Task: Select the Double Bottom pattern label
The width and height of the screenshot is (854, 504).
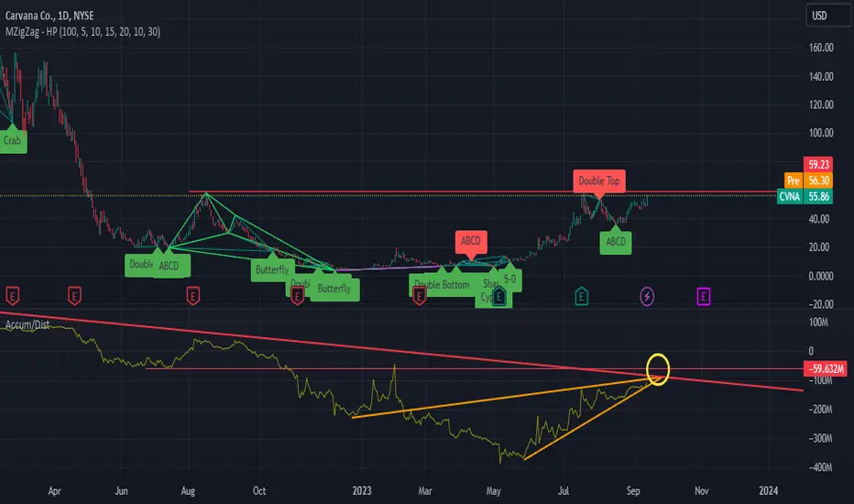Action: pos(442,284)
